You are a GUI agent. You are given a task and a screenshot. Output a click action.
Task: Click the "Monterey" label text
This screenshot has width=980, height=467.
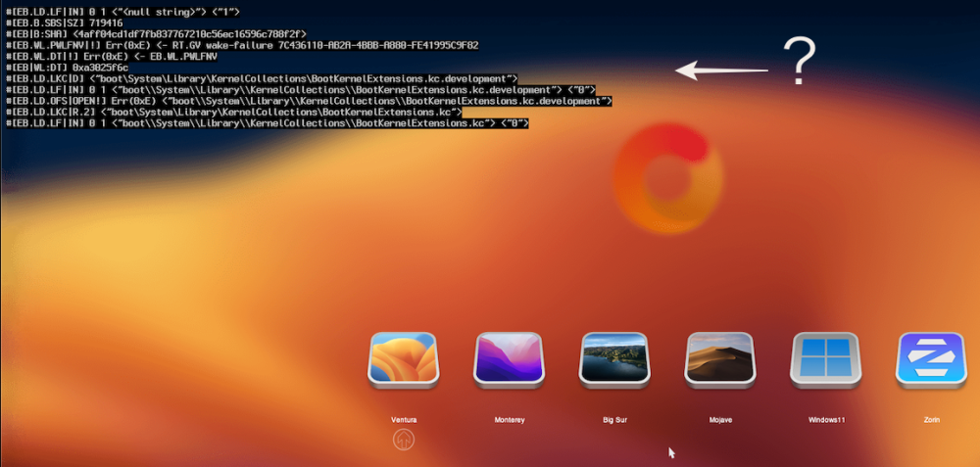point(510,420)
